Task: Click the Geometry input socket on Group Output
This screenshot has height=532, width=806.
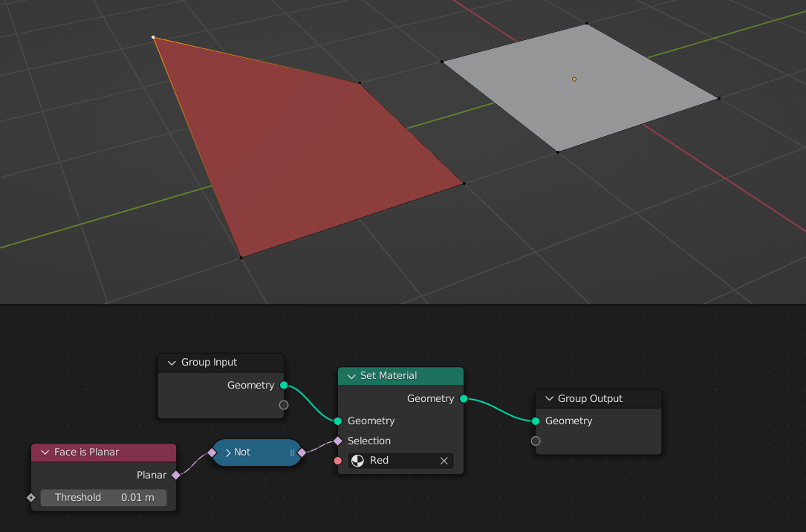Action: coord(535,421)
